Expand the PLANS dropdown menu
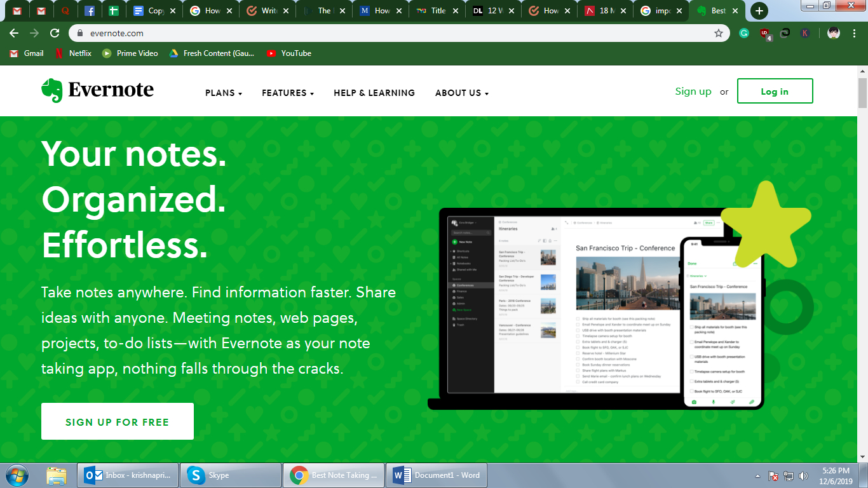 coord(224,93)
